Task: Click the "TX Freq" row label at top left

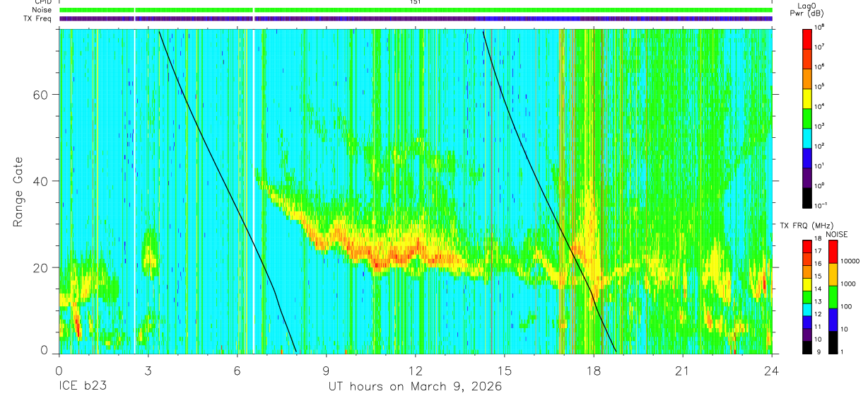Action: (39, 18)
